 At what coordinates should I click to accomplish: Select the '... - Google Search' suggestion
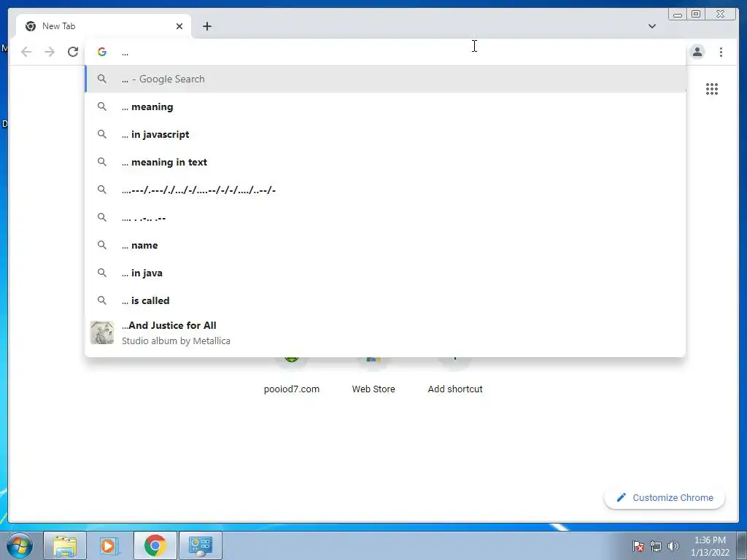coord(385,79)
